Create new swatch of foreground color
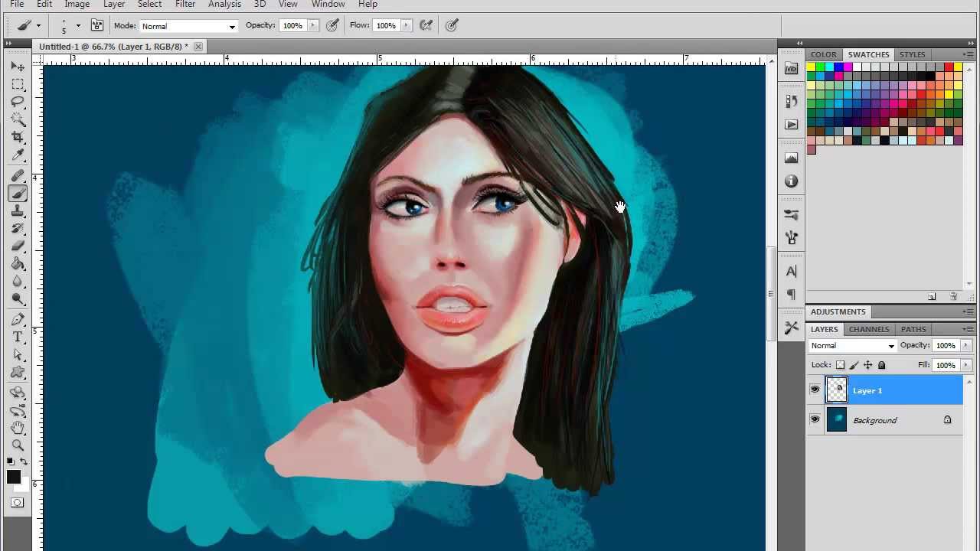This screenshot has height=551, width=980. (932, 296)
